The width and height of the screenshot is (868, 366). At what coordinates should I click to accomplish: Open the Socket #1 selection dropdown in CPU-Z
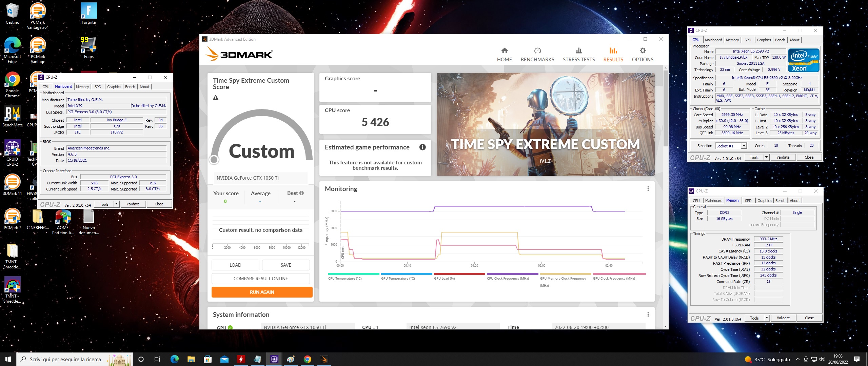click(744, 146)
